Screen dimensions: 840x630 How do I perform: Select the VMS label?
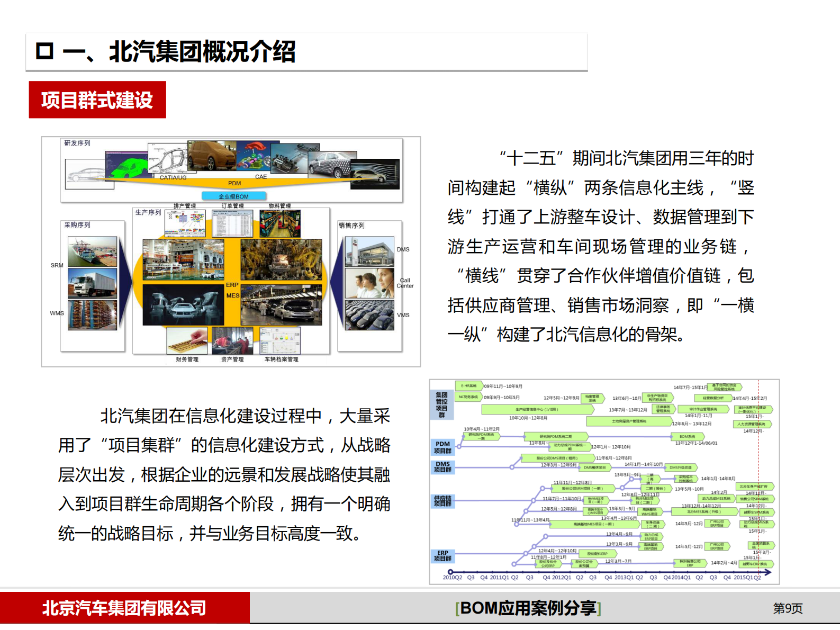[403, 315]
